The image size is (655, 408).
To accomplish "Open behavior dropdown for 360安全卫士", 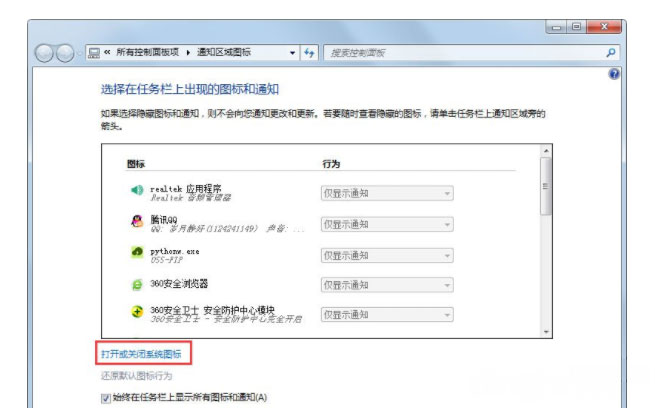I will click(x=387, y=314).
